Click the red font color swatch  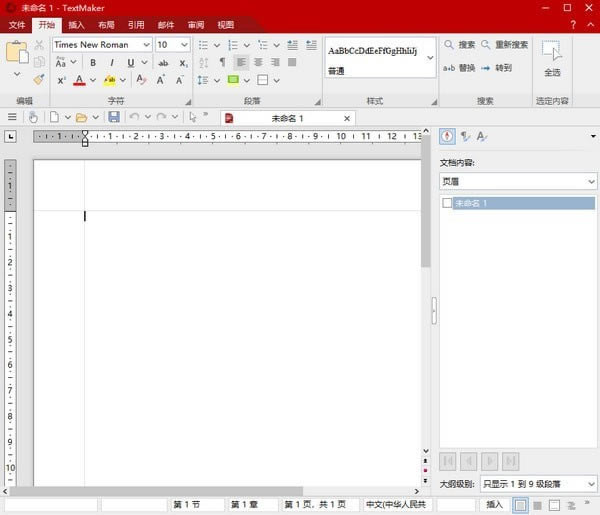79,80
